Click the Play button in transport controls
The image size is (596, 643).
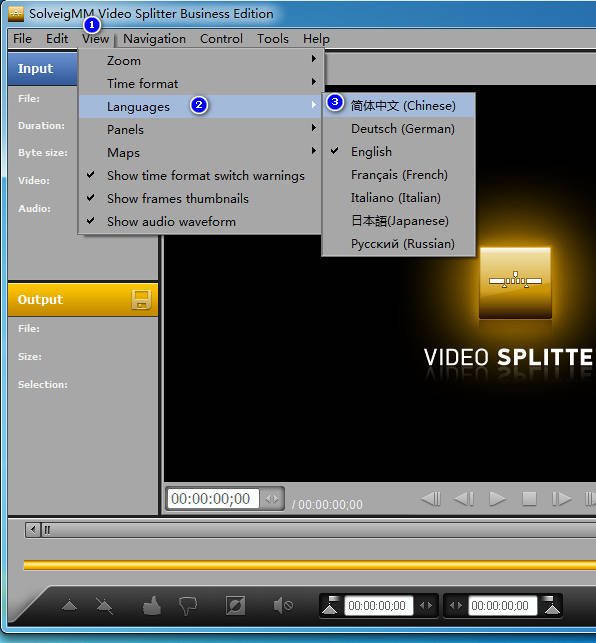(x=497, y=499)
